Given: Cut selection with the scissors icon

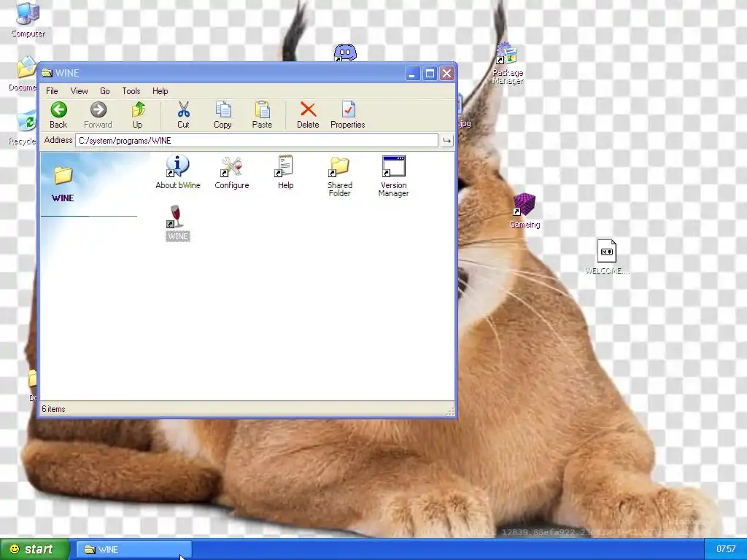Looking at the screenshot, I should point(183,114).
